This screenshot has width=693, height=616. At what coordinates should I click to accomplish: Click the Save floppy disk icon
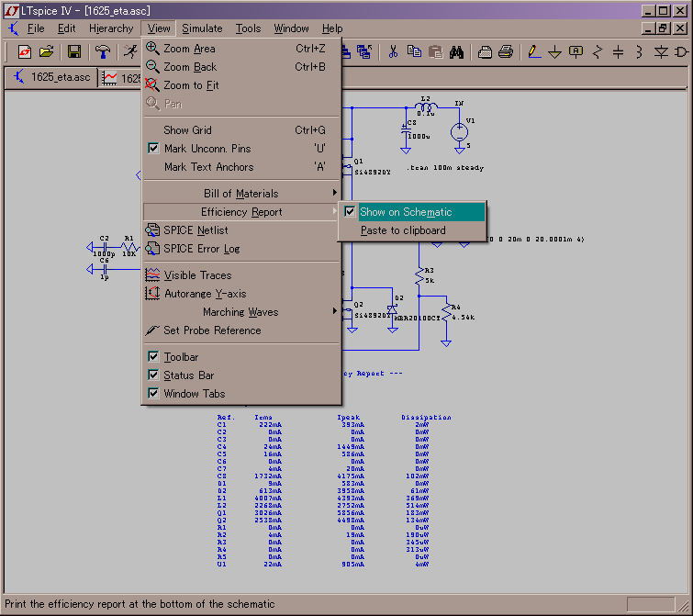click(73, 51)
